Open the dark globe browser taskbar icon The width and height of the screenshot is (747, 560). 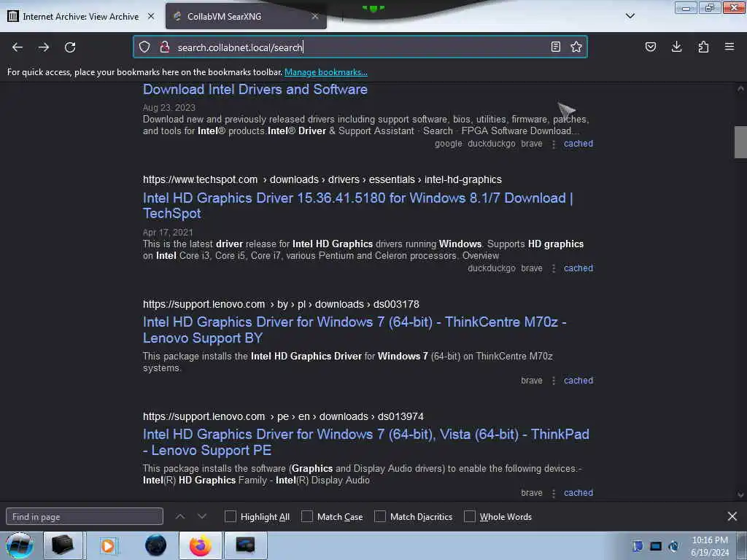pyautogui.click(x=156, y=545)
